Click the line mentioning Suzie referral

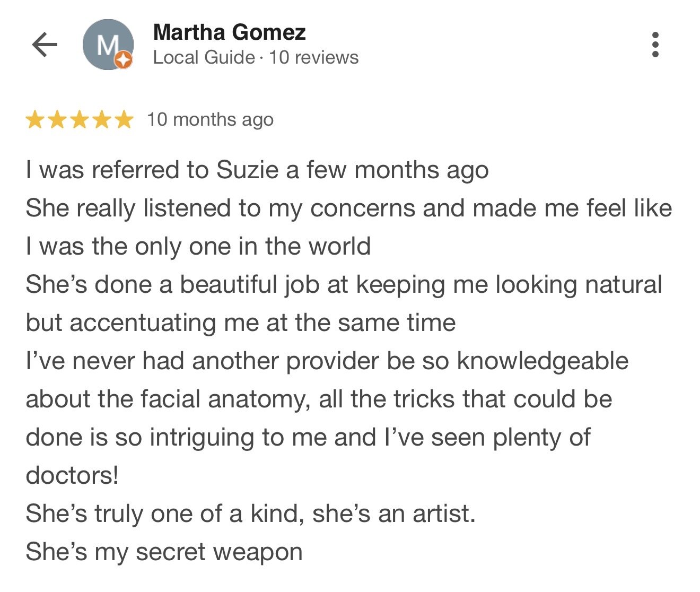pos(257,170)
